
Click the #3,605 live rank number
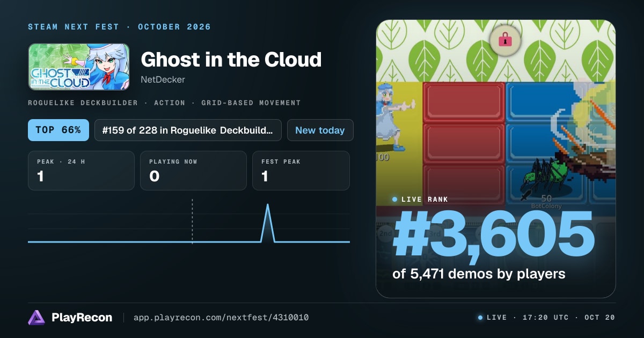coord(493,234)
